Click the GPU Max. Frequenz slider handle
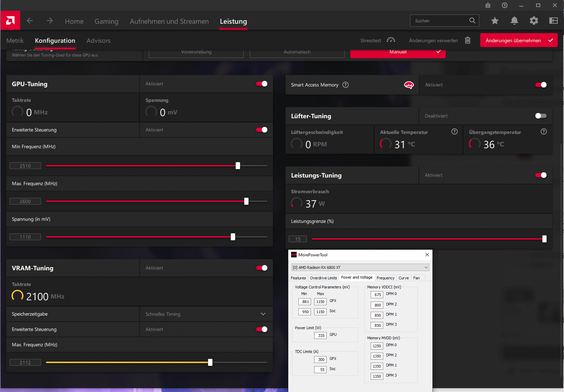Screen dimensions: 564x392 tap(246, 201)
